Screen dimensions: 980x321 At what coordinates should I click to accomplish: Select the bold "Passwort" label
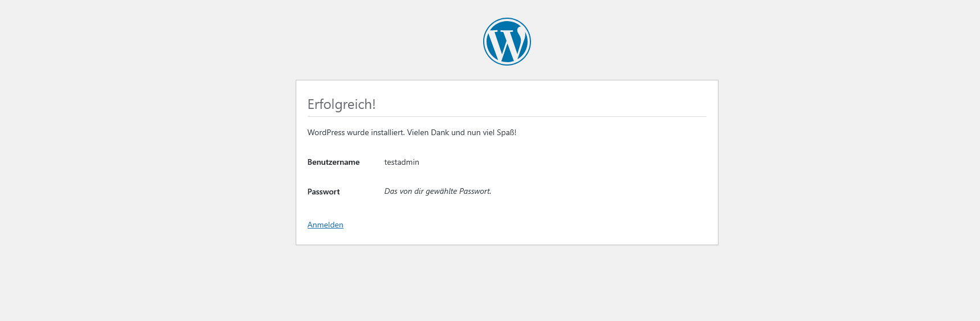pyautogui.click(x=323, y=192)
